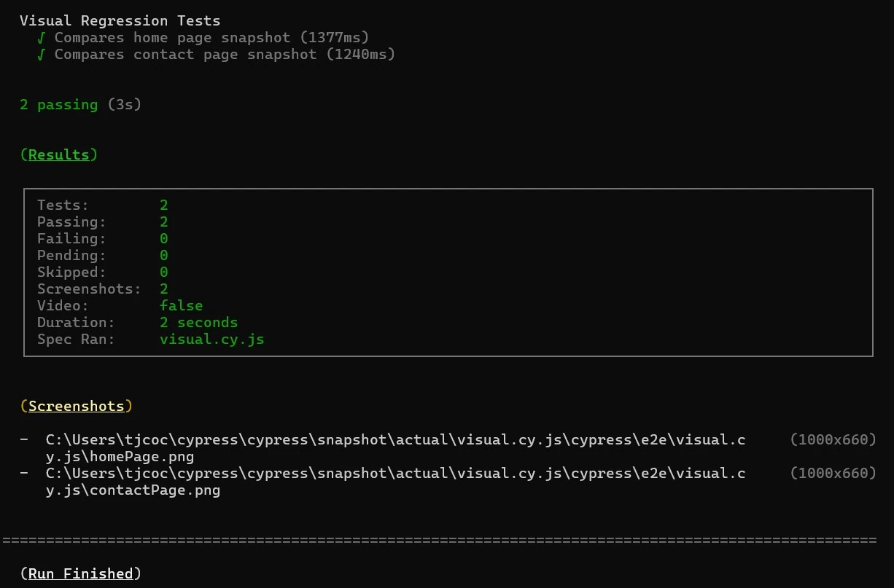Click the Pending row label
The image size is (894, 588).
point(71,255)
